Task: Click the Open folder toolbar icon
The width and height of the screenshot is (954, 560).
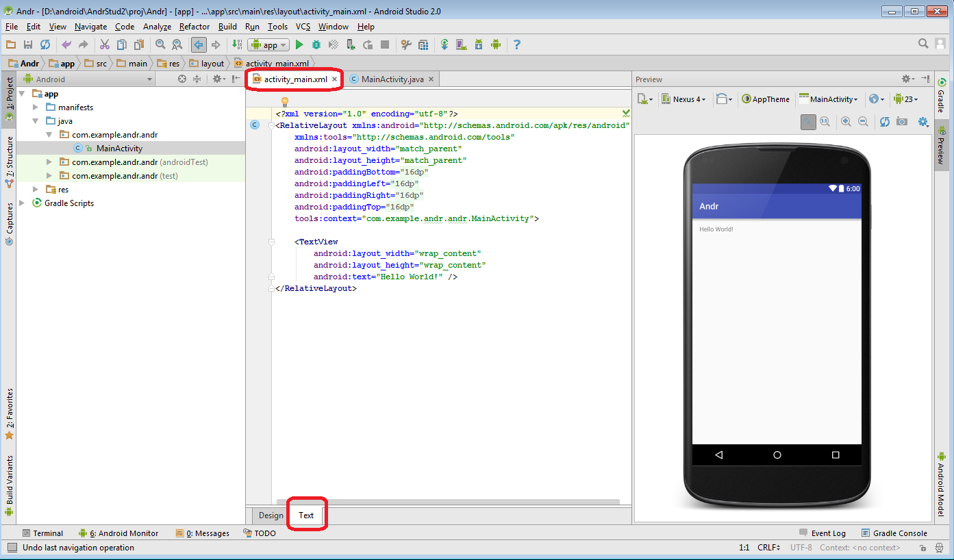Action: (x=11, y=44)
